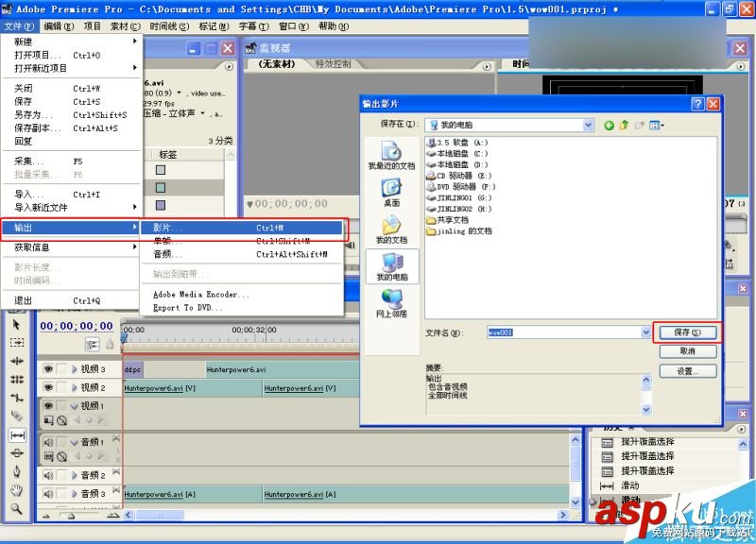Viewport: 756px width, 544px height.
Task: Toggle eye visibility for 视频 2 track
Action: [x=48, y=387]
